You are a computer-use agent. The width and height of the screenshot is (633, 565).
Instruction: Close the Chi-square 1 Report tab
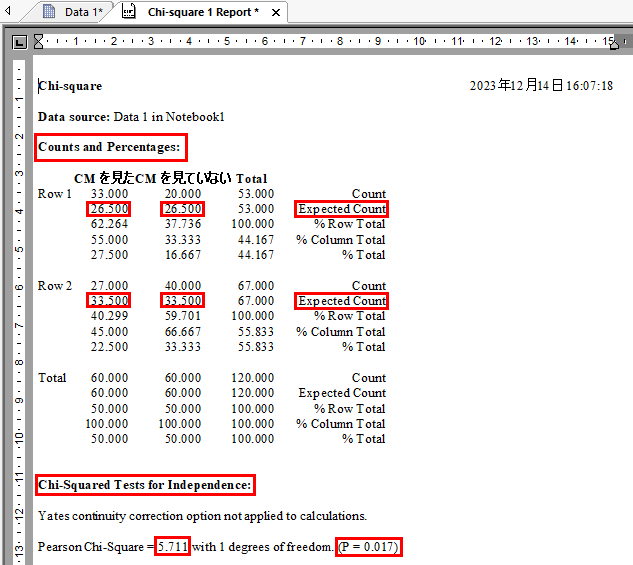[276, 12]
